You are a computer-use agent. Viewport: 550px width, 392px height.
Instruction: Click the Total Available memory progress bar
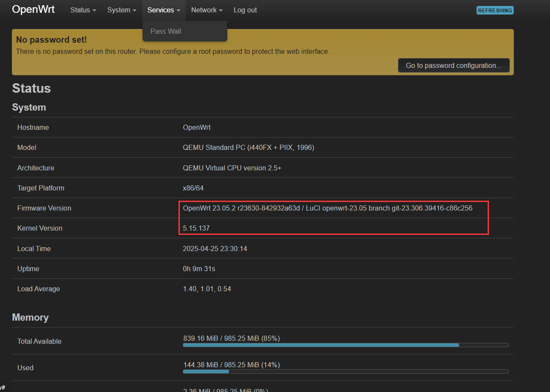(x=346, y=345)
